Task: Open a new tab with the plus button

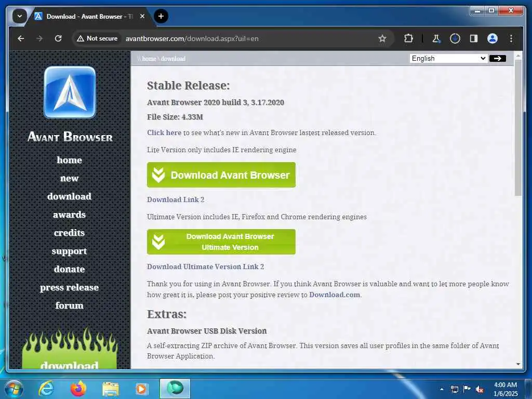Action: [x=161, y=16]
